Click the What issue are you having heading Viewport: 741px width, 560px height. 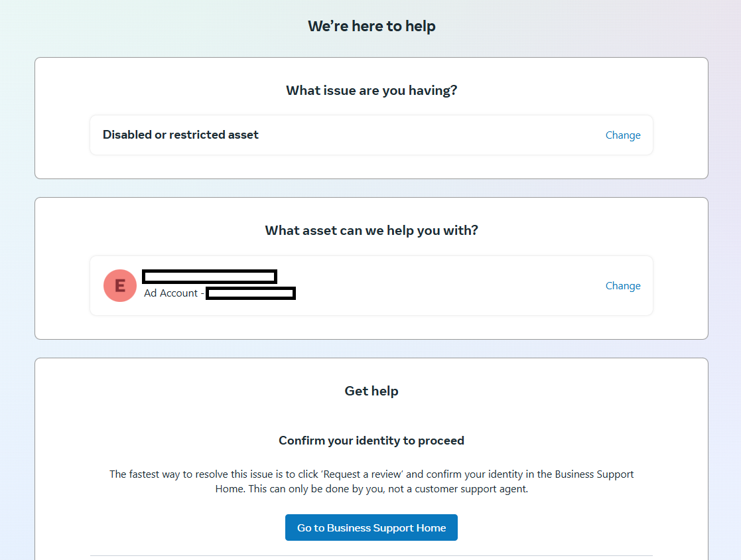coord(371,90)
